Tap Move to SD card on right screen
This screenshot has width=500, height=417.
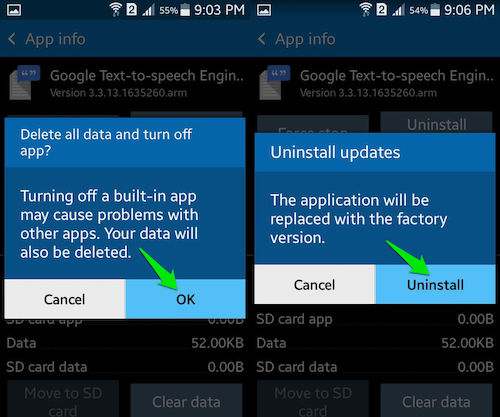313,399
